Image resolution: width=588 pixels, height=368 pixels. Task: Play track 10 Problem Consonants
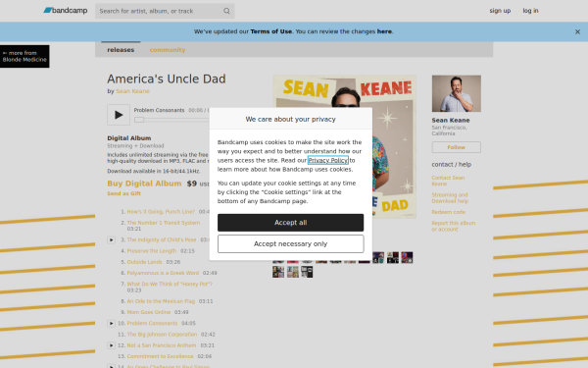point(112,323)
